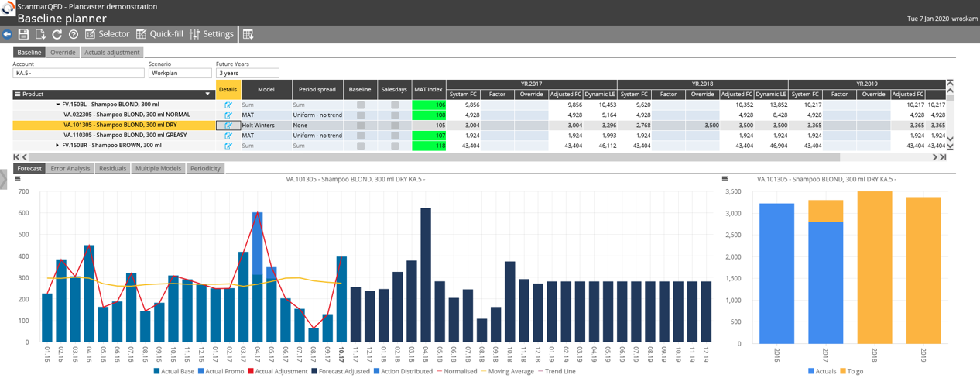The image size is (980, 392).
Task: Open the Product column dropdown arrow
Action: [207, 95]
